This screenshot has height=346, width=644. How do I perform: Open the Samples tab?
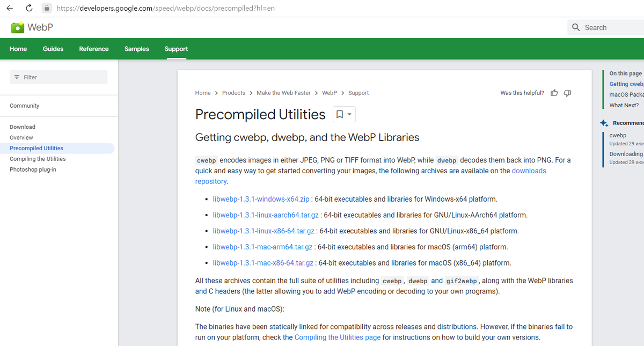click(137, 49)
